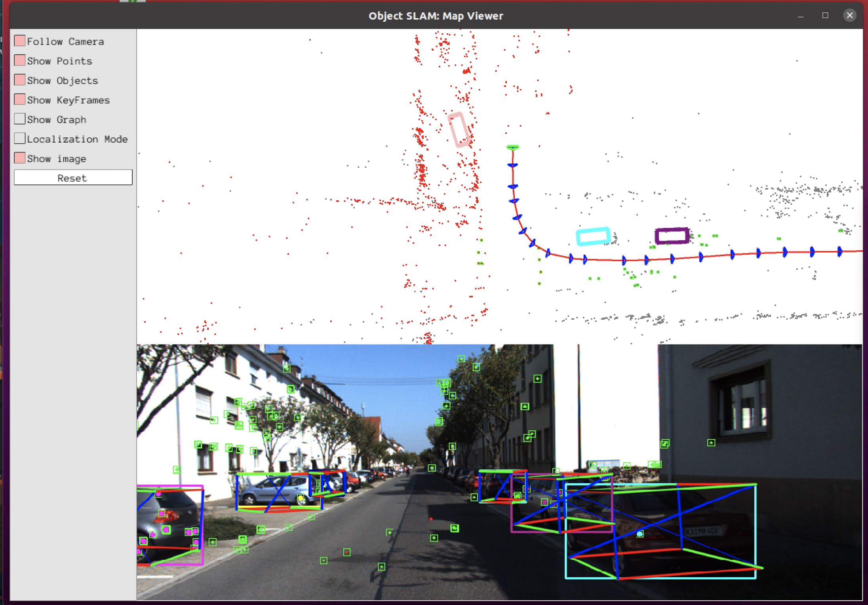
Task: Click the cyan object rectangle in map
Action: 593,236
